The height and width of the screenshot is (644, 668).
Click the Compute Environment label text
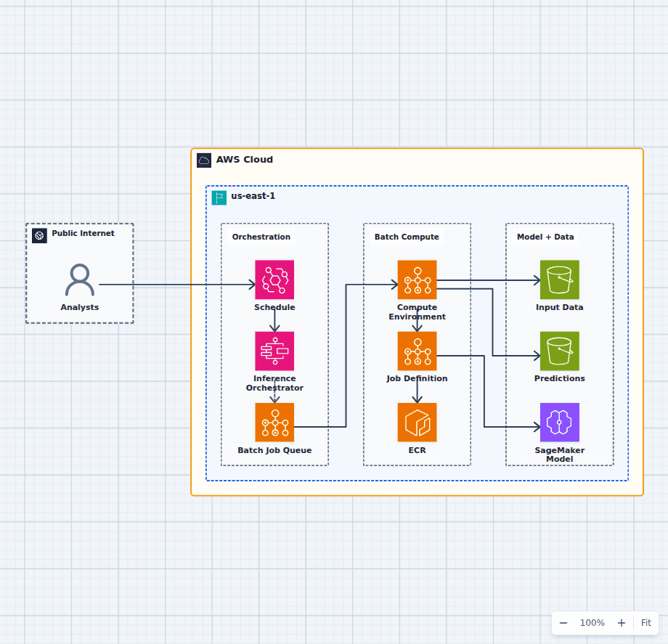pyautogui.click(x=417, y=311)
